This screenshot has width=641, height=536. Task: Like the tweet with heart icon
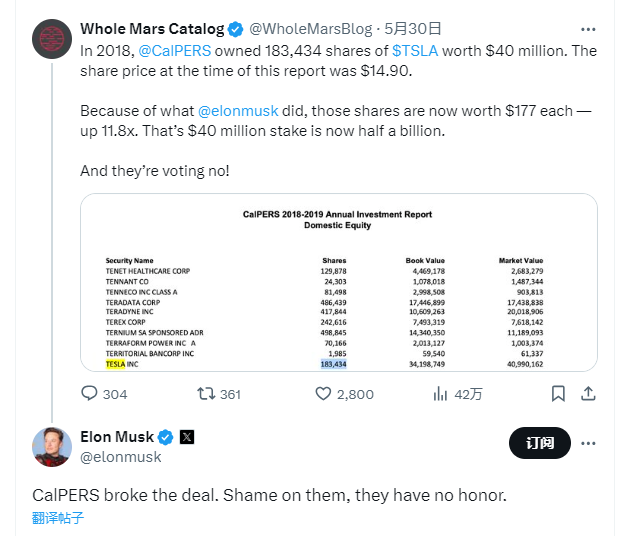coord(323,394)
